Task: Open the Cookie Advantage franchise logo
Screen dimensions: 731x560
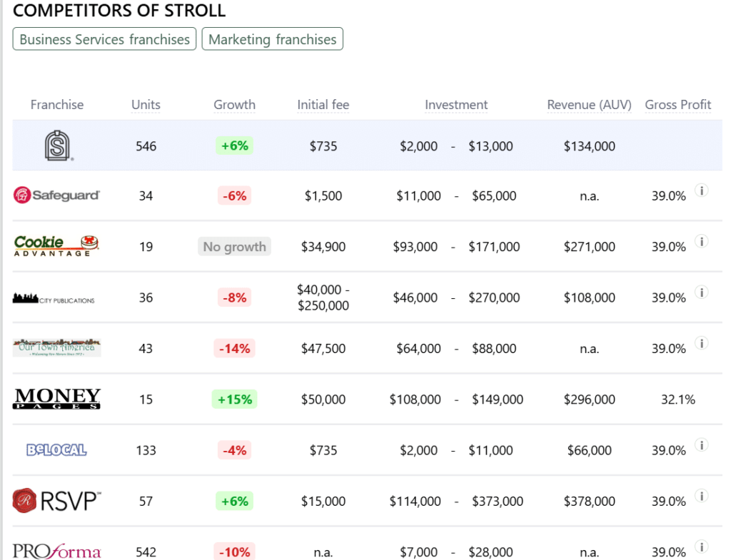Action: coord(56,246)
